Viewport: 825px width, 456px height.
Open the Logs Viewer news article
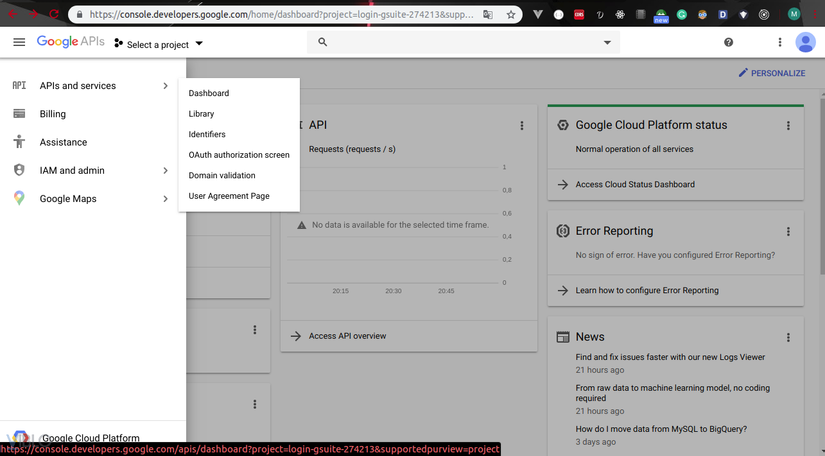670,357
